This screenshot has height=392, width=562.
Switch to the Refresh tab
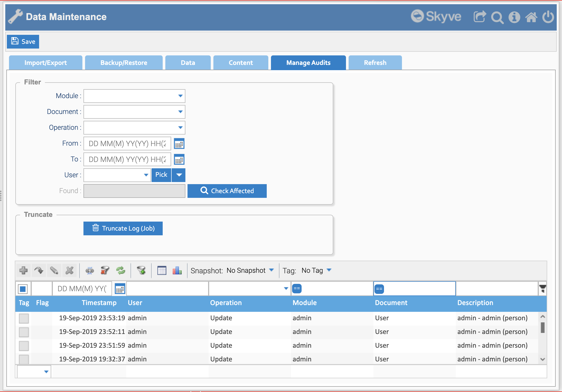click(x=375, y=63)
